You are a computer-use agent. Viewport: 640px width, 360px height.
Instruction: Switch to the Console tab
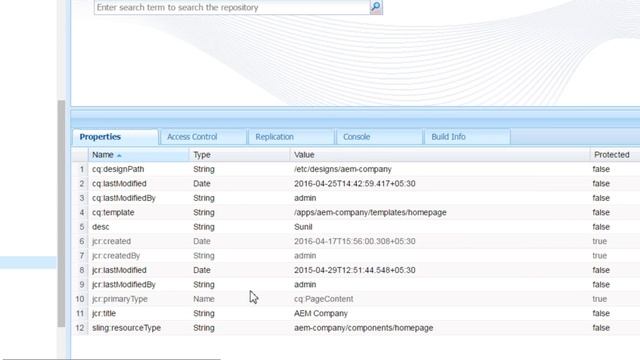379,137
